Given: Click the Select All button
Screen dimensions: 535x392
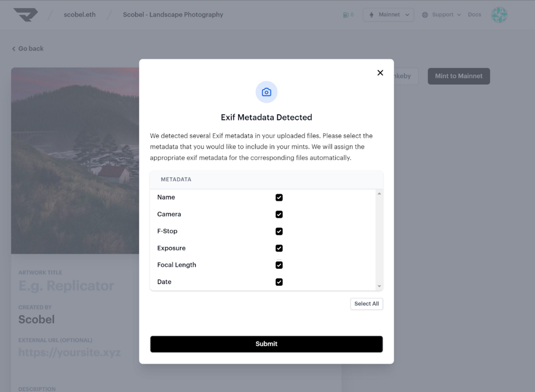Looking at the screenshot, I should click(366, 304).
